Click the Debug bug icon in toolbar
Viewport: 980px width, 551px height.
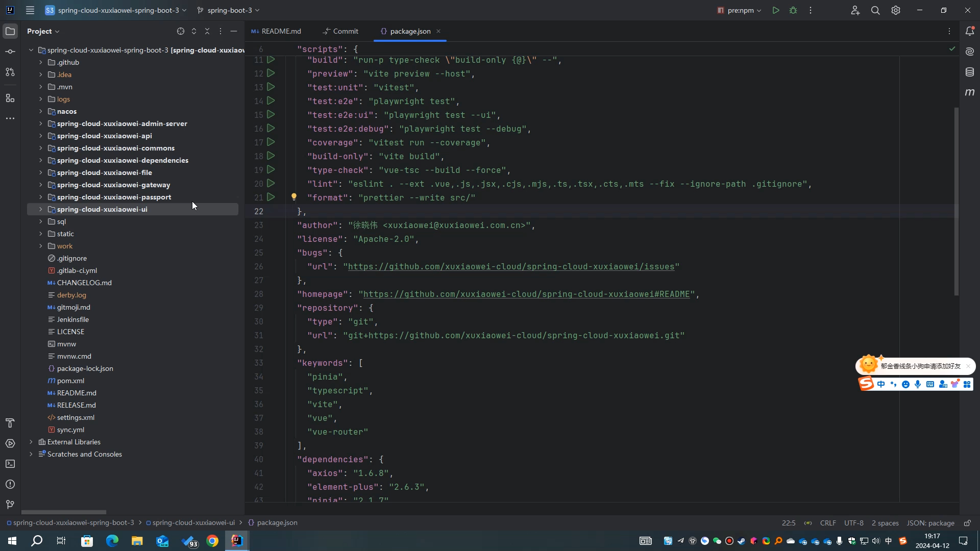coord(793,10)
